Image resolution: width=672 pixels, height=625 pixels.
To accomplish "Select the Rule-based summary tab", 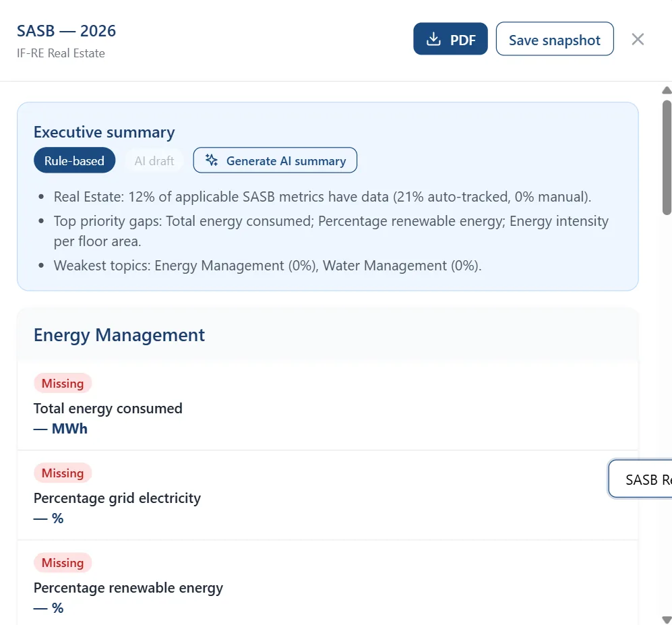I will [75, 160].
